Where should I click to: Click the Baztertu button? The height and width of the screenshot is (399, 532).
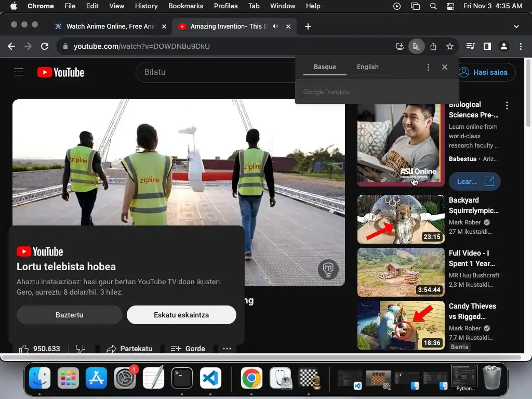tap(69, 315)
